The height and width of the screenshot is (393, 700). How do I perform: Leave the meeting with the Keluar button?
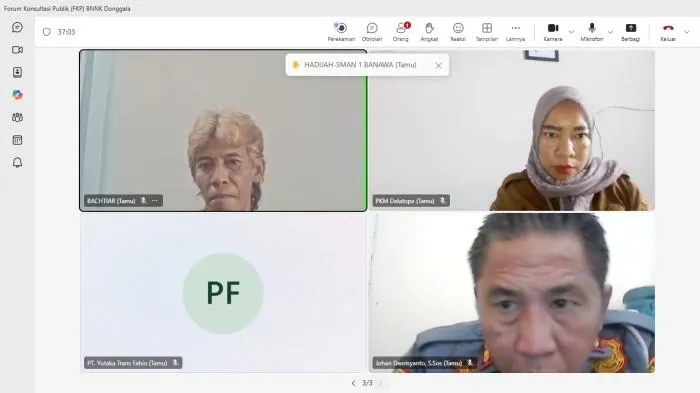point(668,32)
